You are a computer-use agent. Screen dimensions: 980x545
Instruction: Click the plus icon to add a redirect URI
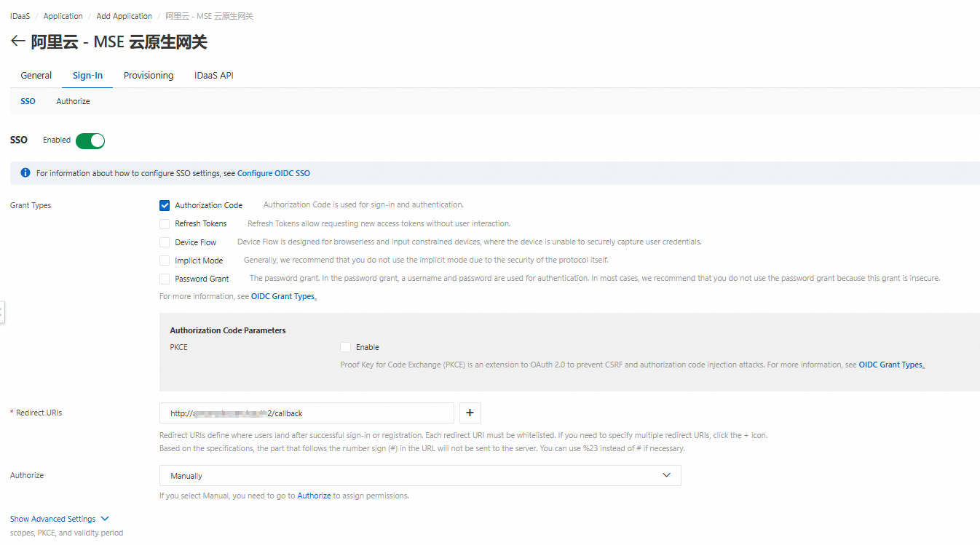point(470,413)
